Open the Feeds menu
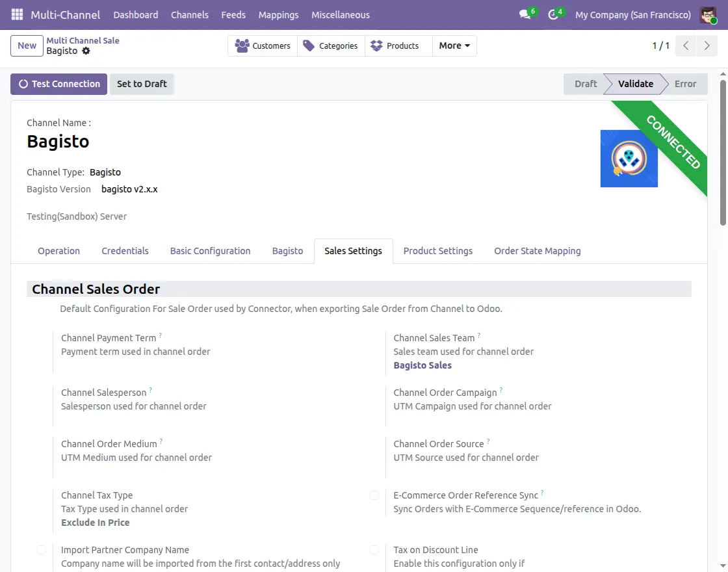The height and width of the screenshot is (572, 728). point(233,15)
